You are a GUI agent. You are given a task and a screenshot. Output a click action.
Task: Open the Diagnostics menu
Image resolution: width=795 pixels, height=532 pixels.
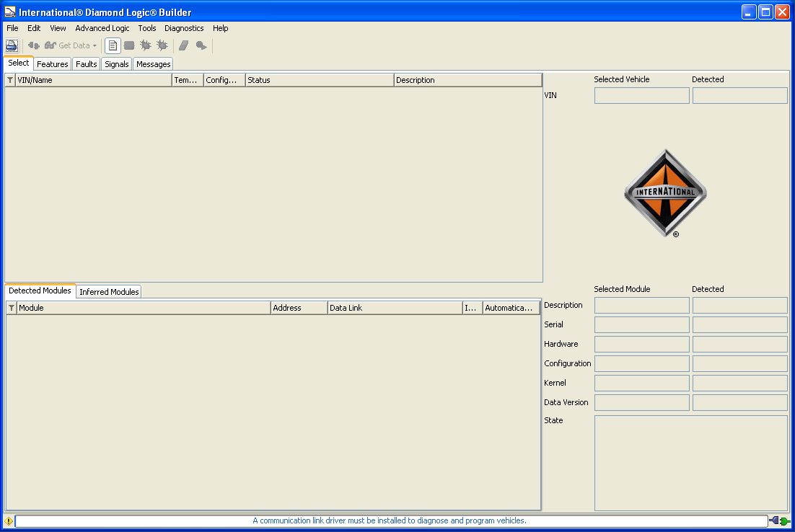pyautogui.click(x=184, y=28)
